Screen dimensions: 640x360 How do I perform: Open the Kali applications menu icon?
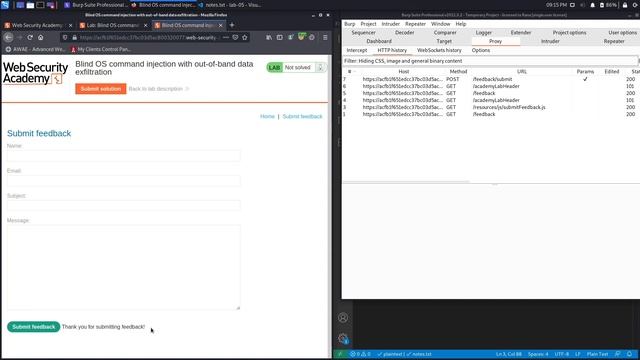point(5,5)
